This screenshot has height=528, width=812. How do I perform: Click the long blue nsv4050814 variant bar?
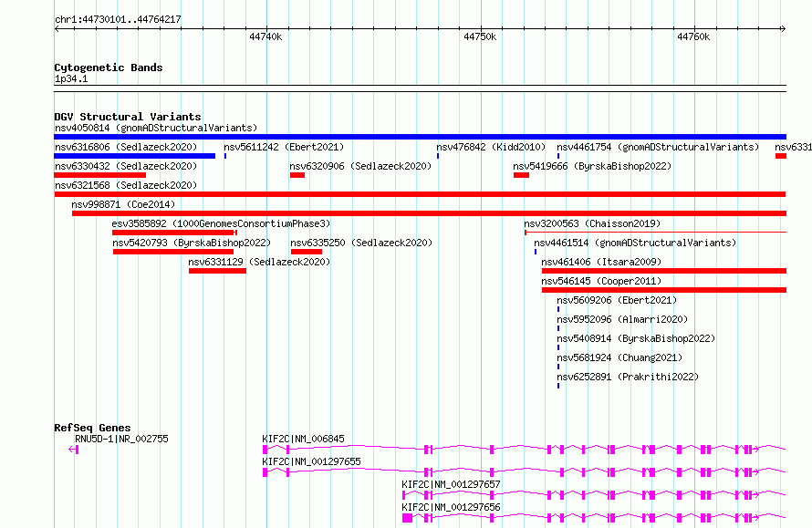click(x=420, y=137)
